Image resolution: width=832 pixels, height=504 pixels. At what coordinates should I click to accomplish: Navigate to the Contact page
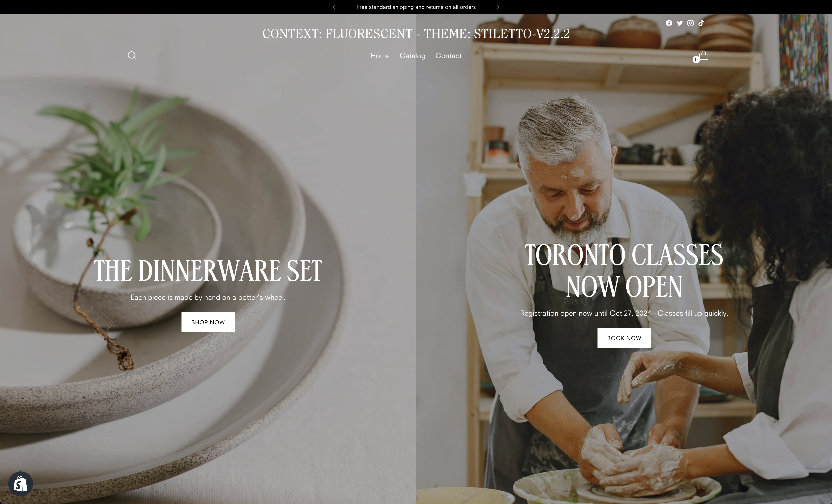(x=448, y=56)
